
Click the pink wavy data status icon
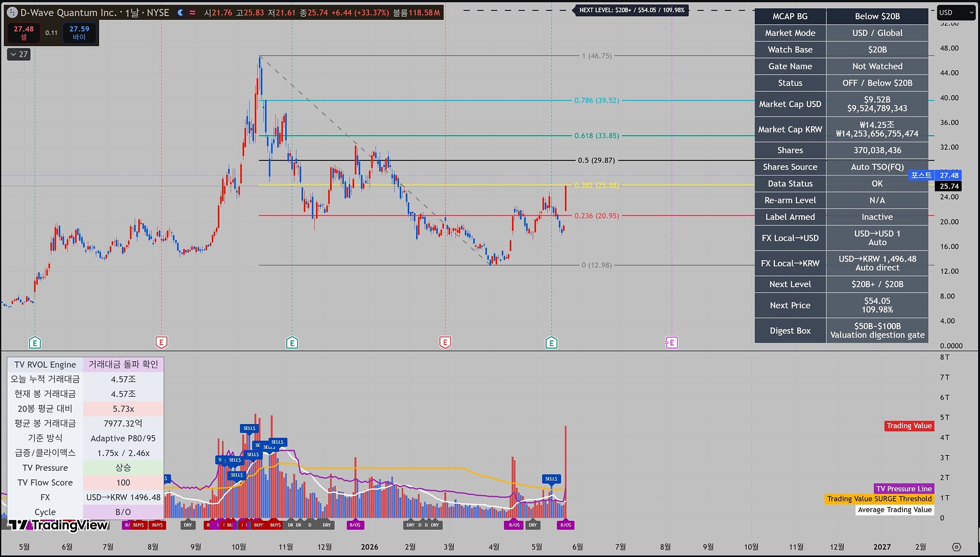192,13
